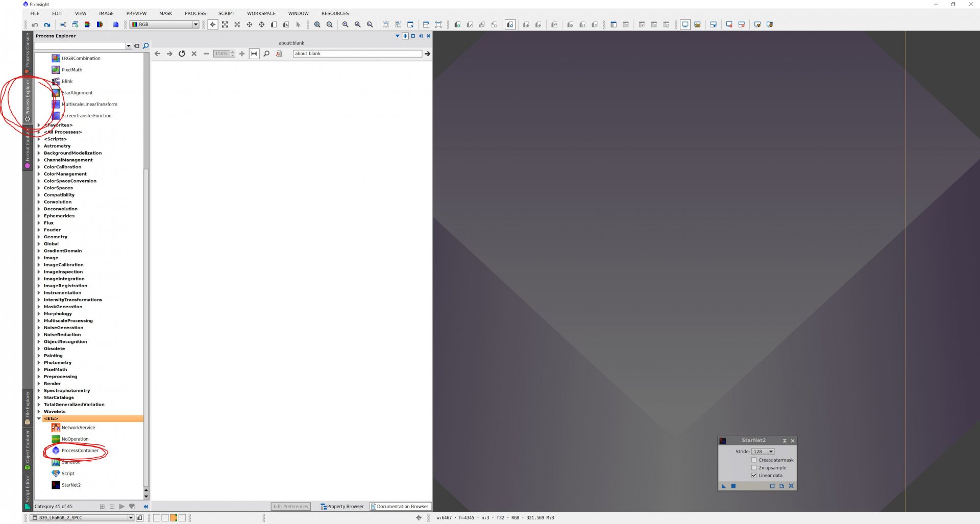Click the browser find magnifier icon

click(x=266, y=54)
